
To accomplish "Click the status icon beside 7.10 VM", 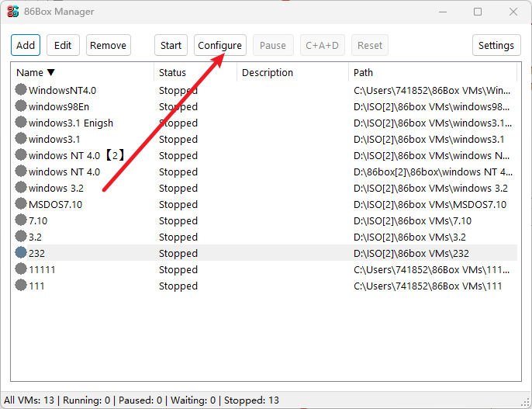I will click(21, 220).
